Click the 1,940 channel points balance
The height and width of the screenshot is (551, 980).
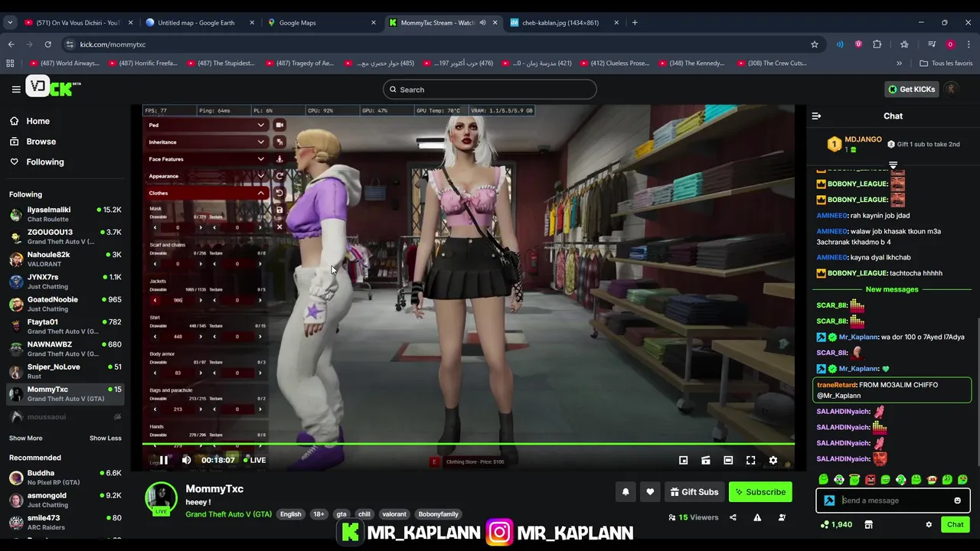[x=836, y=524]
